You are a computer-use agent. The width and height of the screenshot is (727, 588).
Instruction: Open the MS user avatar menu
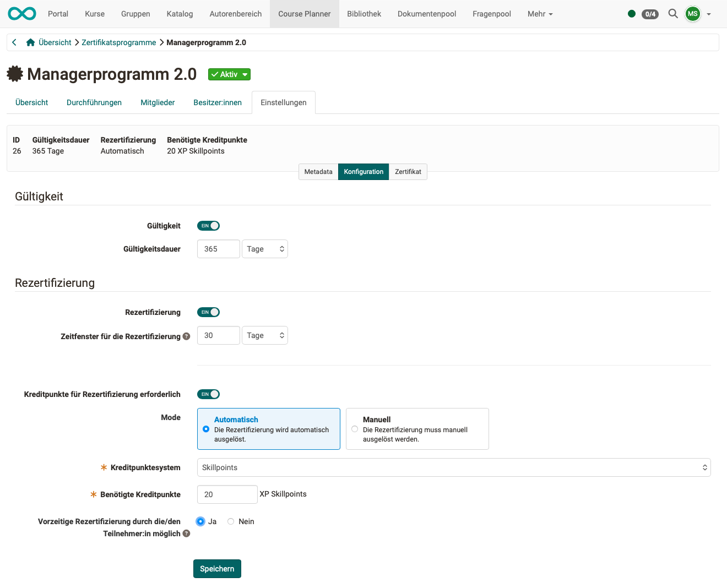pyautogui.click(x=692, y=13)
